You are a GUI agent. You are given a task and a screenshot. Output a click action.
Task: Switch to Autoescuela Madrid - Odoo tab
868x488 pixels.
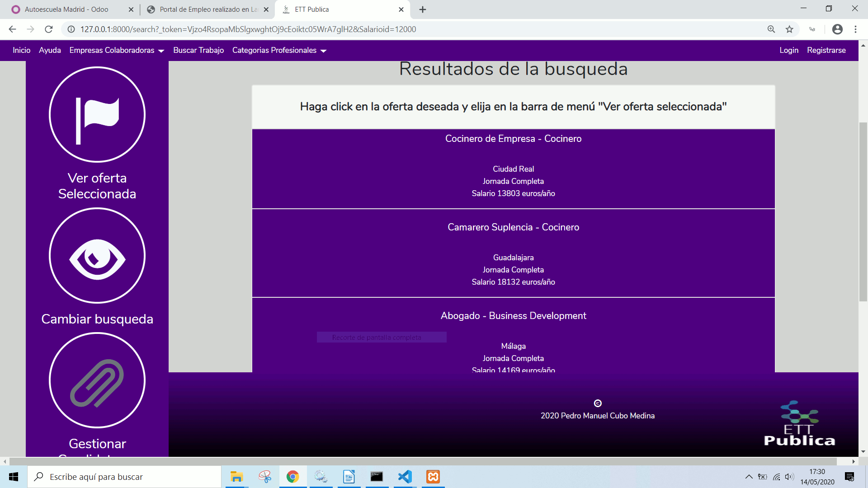[x=66, y=9]
